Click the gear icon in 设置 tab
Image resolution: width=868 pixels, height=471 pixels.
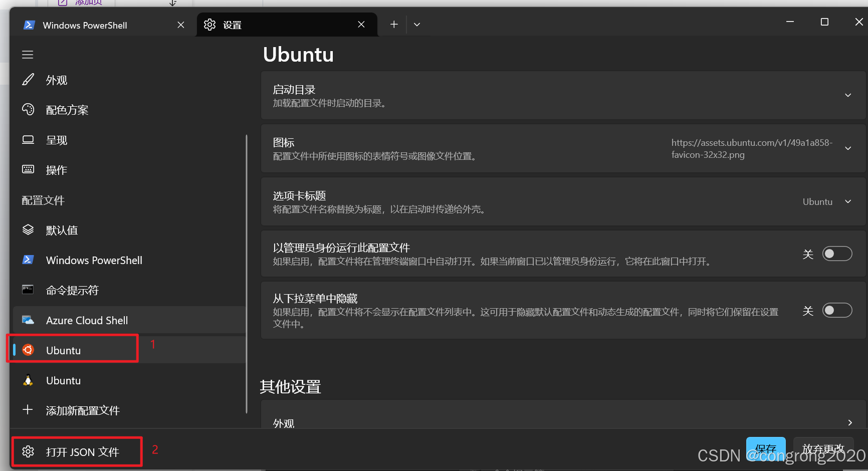tap(209, 25)
